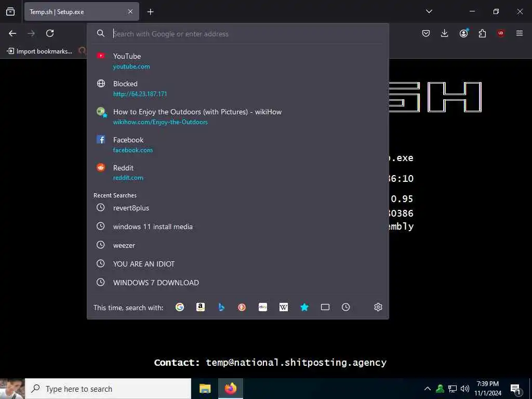The height and width of the screenshot is (399, 532).
Task: Open the Blocked 64.23.187.171 suggestion
Action: point(237,88)
